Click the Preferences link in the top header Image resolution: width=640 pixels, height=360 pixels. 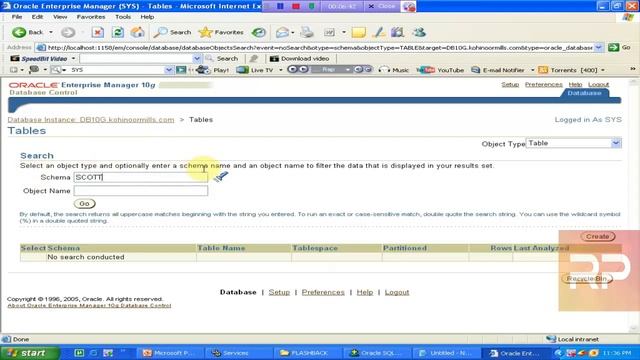coord(543,84)
